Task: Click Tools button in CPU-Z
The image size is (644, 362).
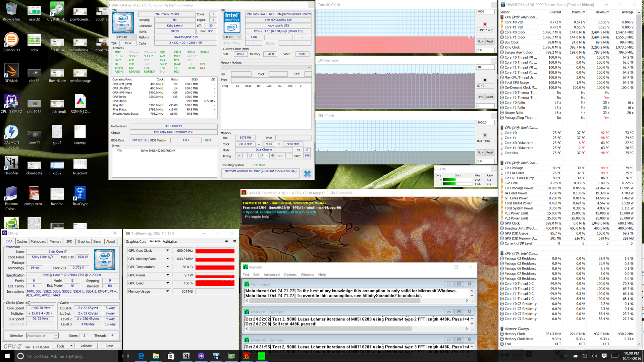Action: [61, 346]
